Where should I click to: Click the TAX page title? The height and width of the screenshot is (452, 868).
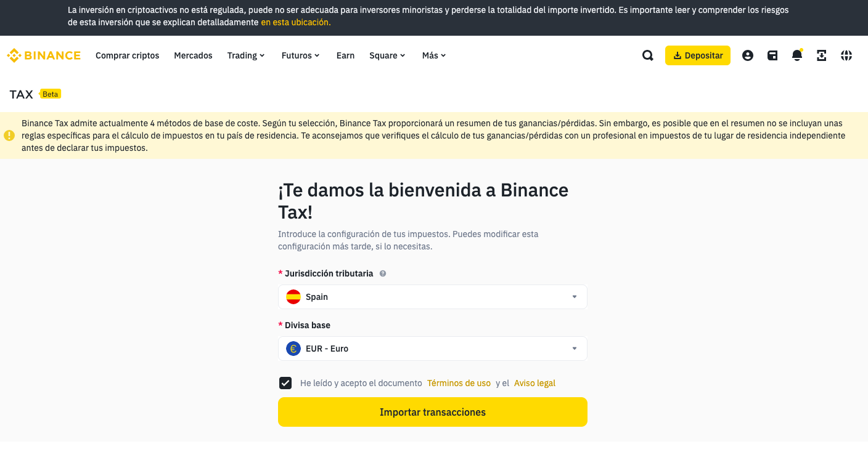22,94
